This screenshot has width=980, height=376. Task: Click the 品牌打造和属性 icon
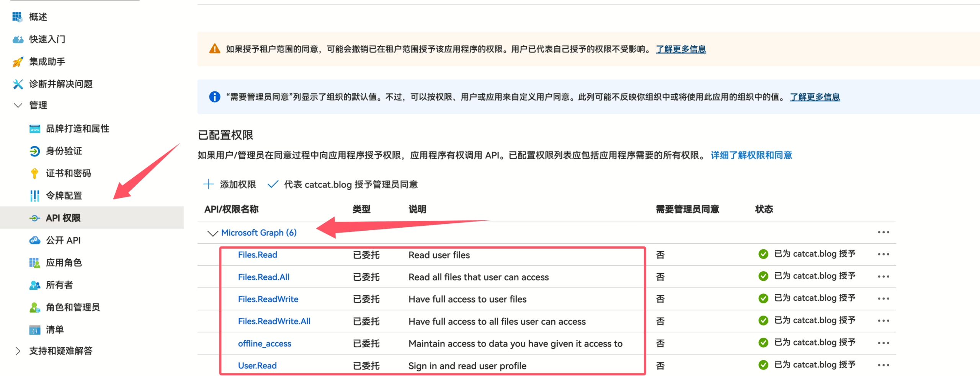(x=35, y=129)
